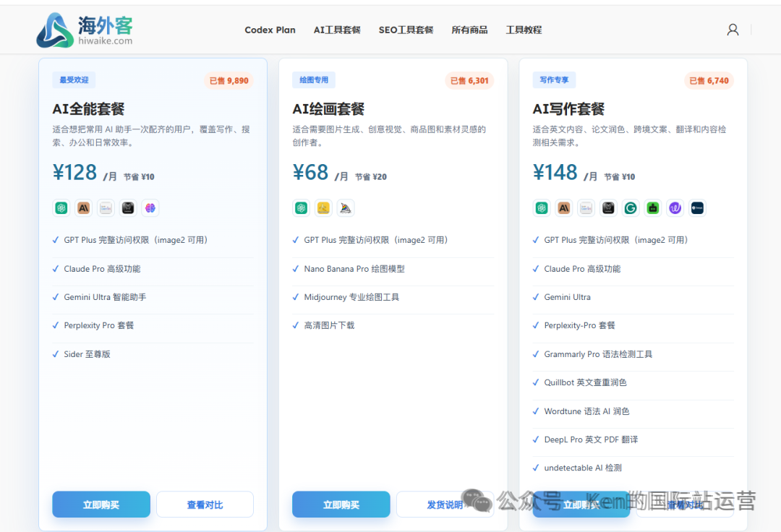Click ChatGPT icon in AI写作套餐 card
The height and width of the screenshot is (532, 781).
tap(542, 208)
